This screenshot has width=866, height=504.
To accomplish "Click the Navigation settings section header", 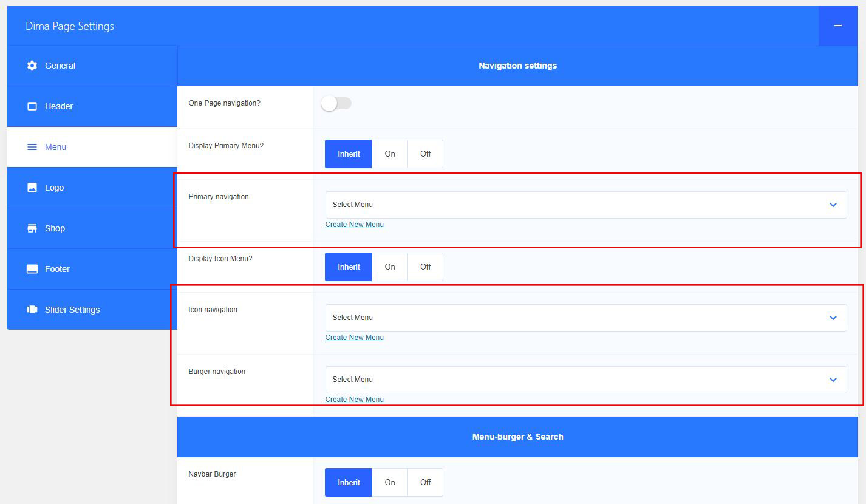I will point(517,66).
